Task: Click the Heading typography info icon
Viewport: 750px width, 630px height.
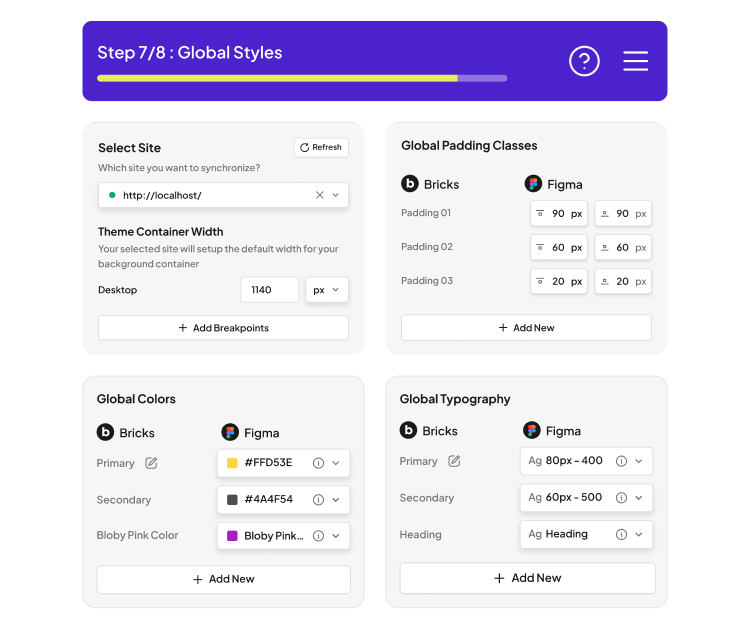Action: pos(621,534)
